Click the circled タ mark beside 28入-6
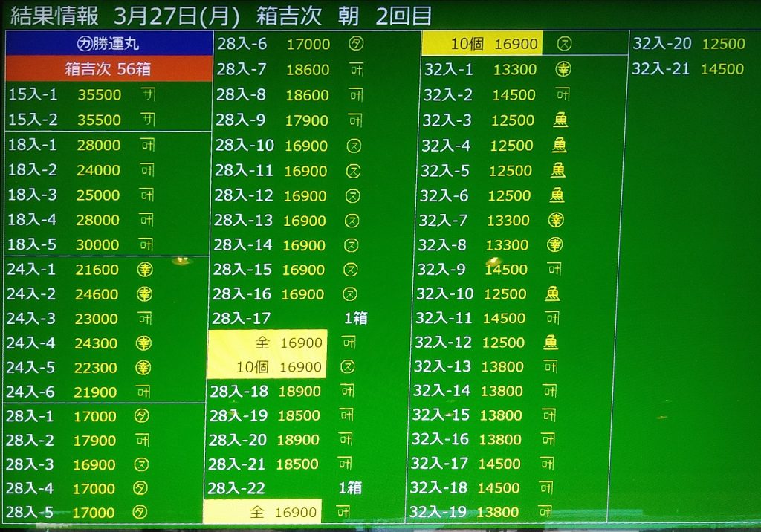 pyautogui.click(x=355, y=45)
